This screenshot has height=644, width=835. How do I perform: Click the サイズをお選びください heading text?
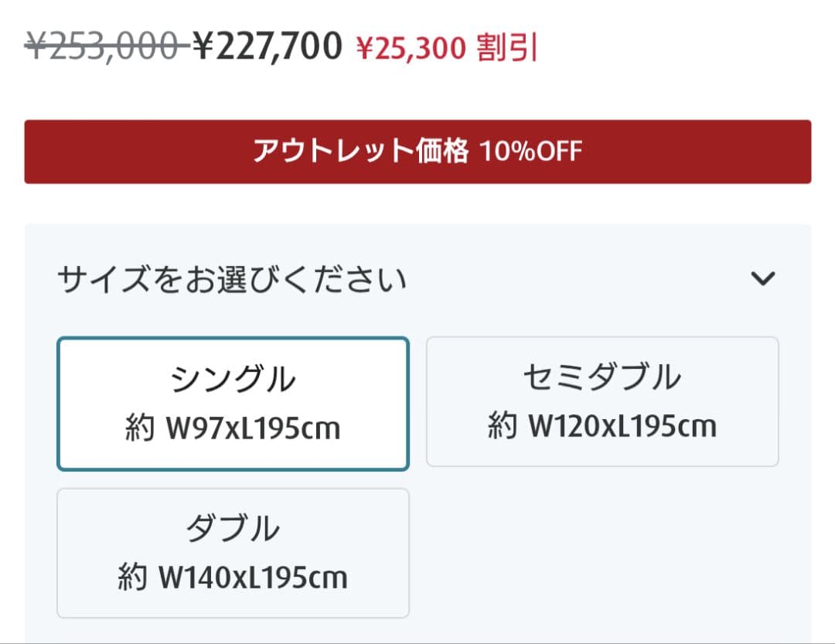pyautogui.click(x=232, y=278)
